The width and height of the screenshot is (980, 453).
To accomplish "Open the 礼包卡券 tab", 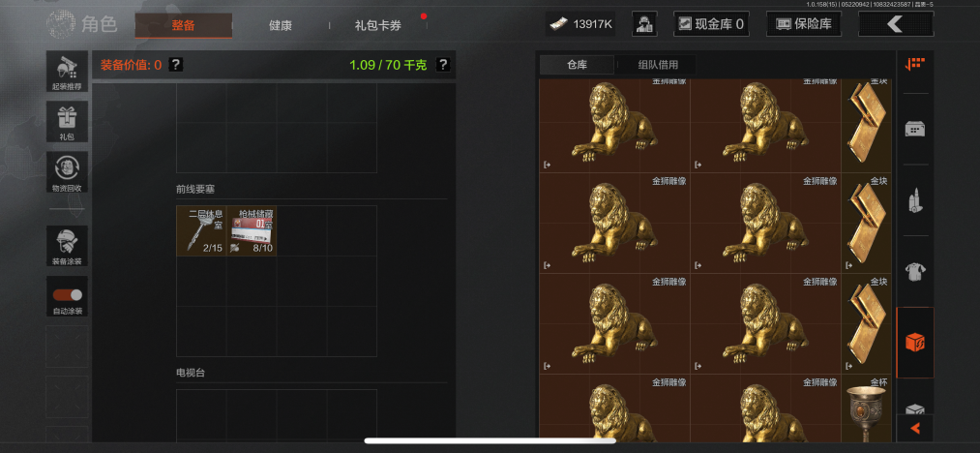I will (x=378, y=26).
